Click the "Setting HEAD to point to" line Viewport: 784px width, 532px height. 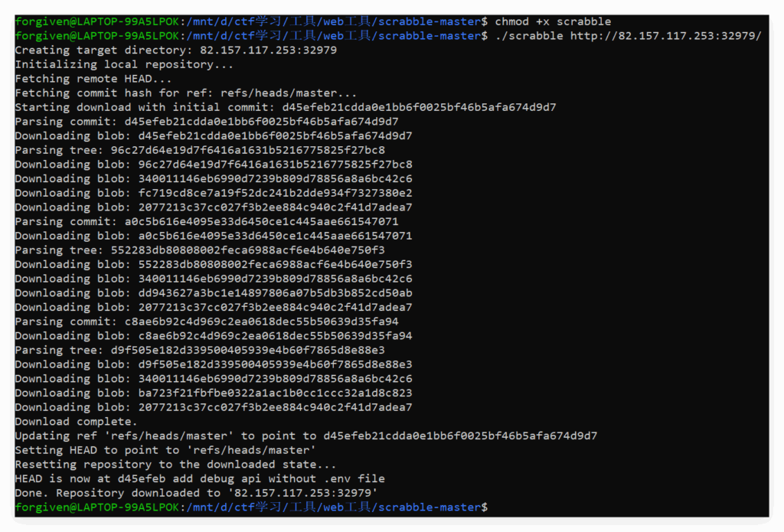(x=165, y=450)
